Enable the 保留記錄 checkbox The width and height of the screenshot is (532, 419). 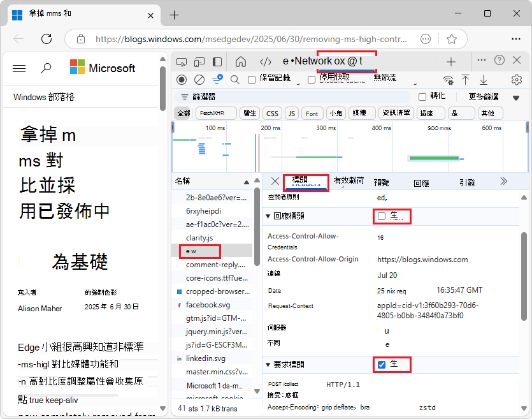(251, 80)
